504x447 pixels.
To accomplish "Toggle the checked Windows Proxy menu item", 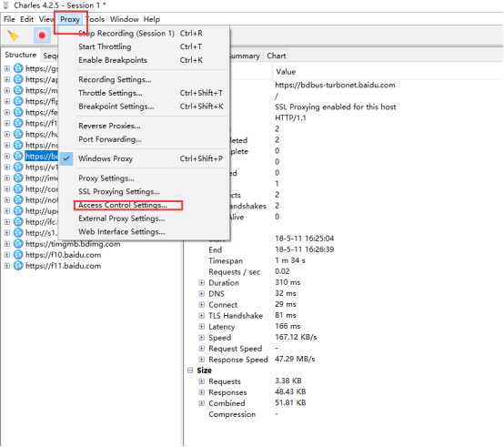I will 145,158.
